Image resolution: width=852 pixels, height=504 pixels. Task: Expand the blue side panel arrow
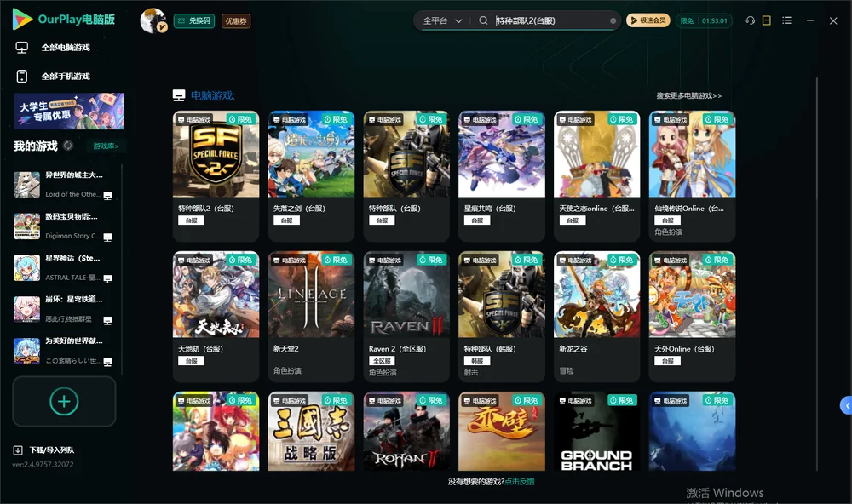point(847,405)
